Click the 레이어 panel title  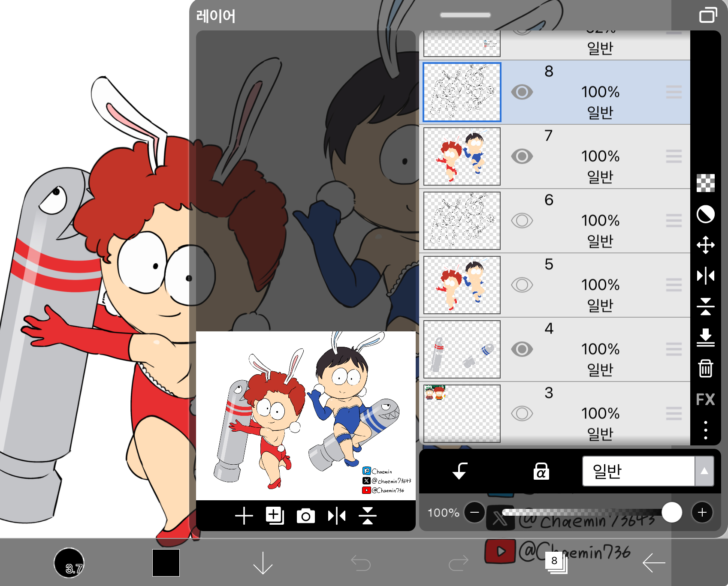(x=216, y=16)
